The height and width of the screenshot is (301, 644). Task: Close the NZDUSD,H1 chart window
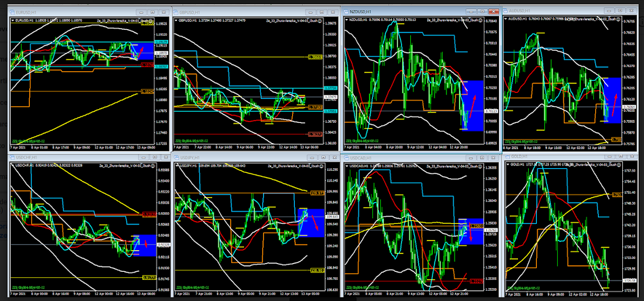(x=494, y=12)
